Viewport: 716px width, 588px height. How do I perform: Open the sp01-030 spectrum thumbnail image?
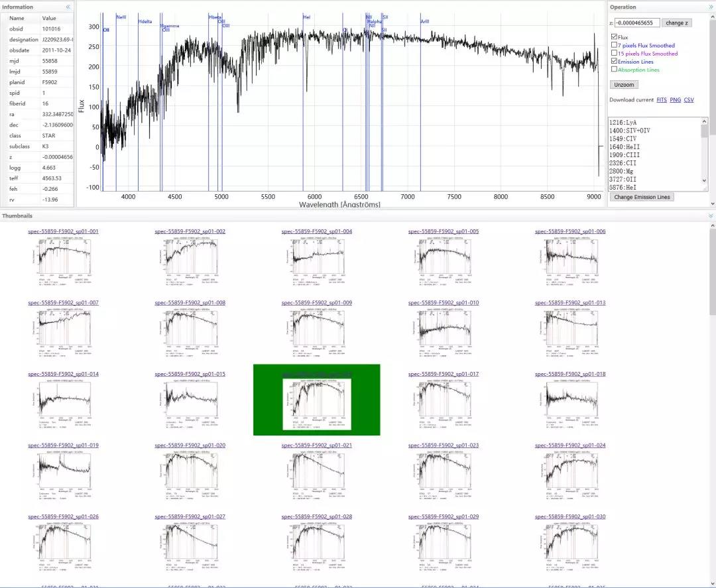click(570, 544)
